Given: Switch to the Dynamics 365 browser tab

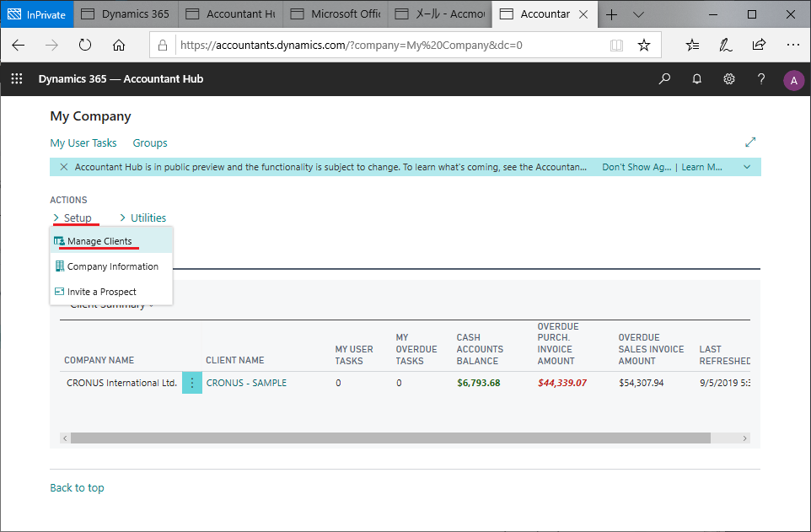Looking at the screenshot, I should pyautogui.click(x=126, y=14).
